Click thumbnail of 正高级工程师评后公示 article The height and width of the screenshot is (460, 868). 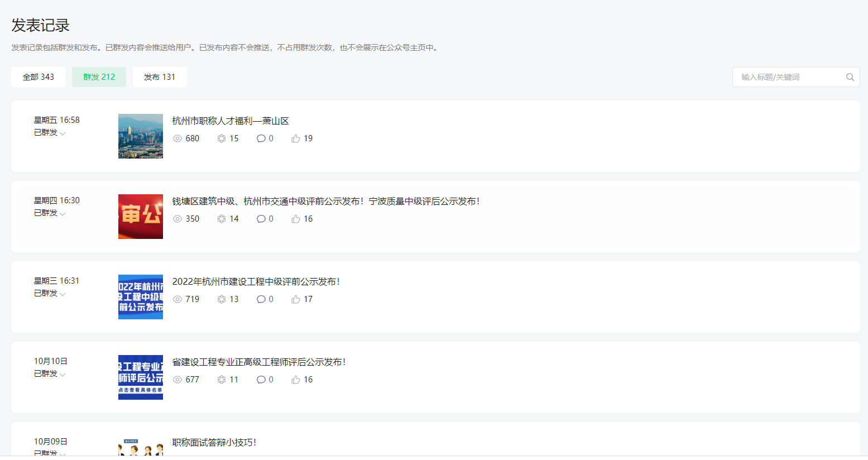[141, 377]
